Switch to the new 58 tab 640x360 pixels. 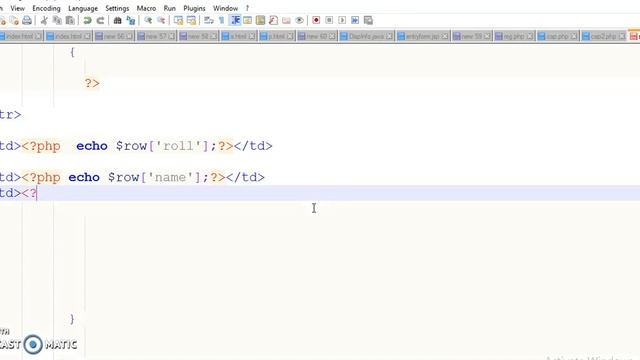198,36
